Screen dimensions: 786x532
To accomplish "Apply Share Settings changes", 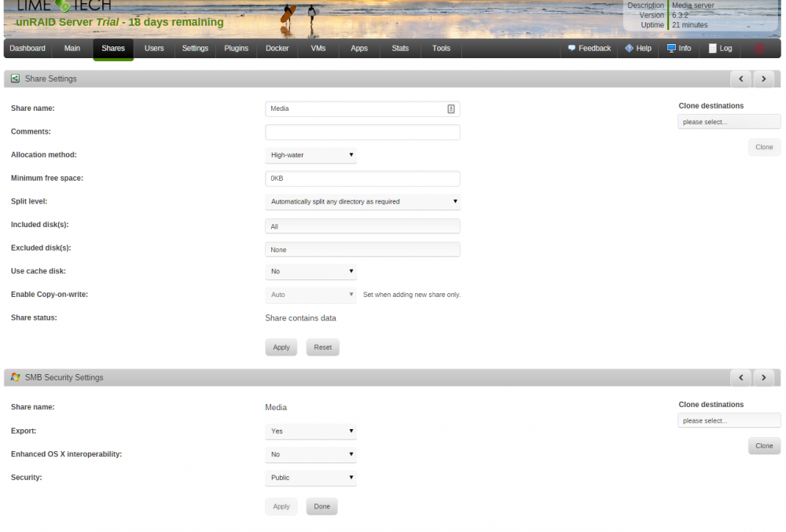I will (281, 347).
